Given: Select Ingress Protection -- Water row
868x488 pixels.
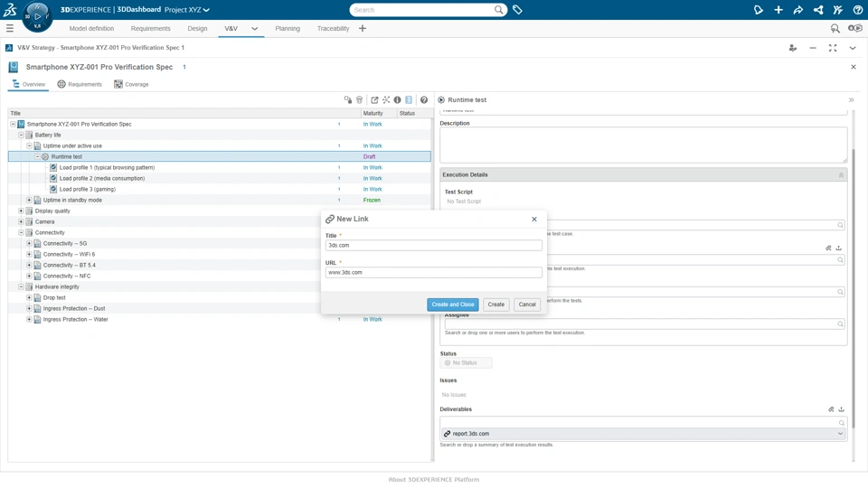Looking at the screenshot, I should [219, 319].
